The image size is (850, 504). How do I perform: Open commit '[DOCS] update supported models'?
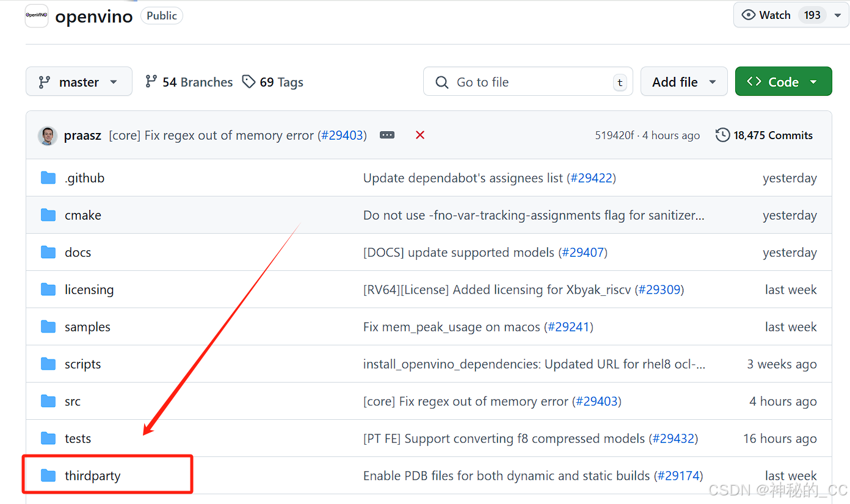(x=459, y=253)
